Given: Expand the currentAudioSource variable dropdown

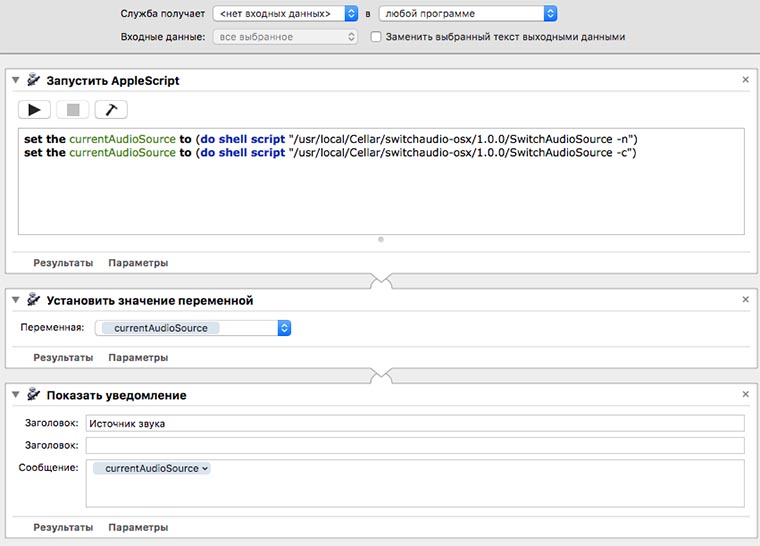Looking at the screenshot, I should (x=284, y=328).
